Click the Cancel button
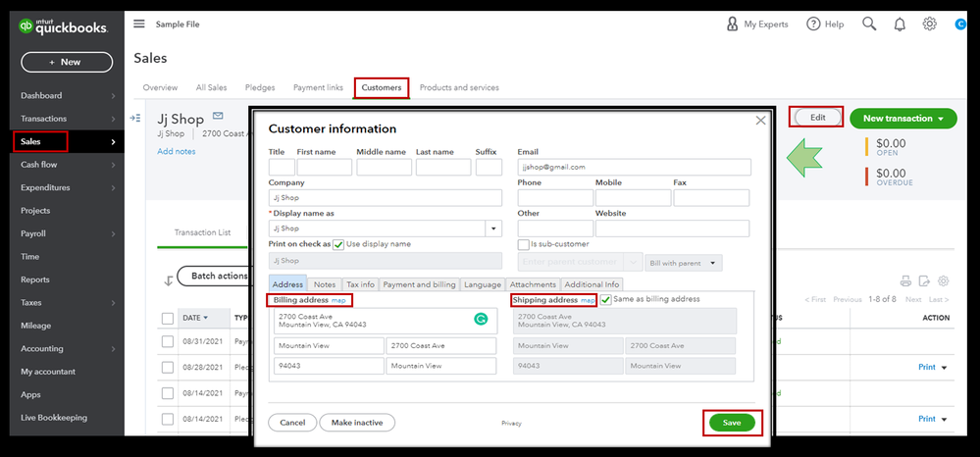Screen dimensions: 980x457 click(292, 423)
